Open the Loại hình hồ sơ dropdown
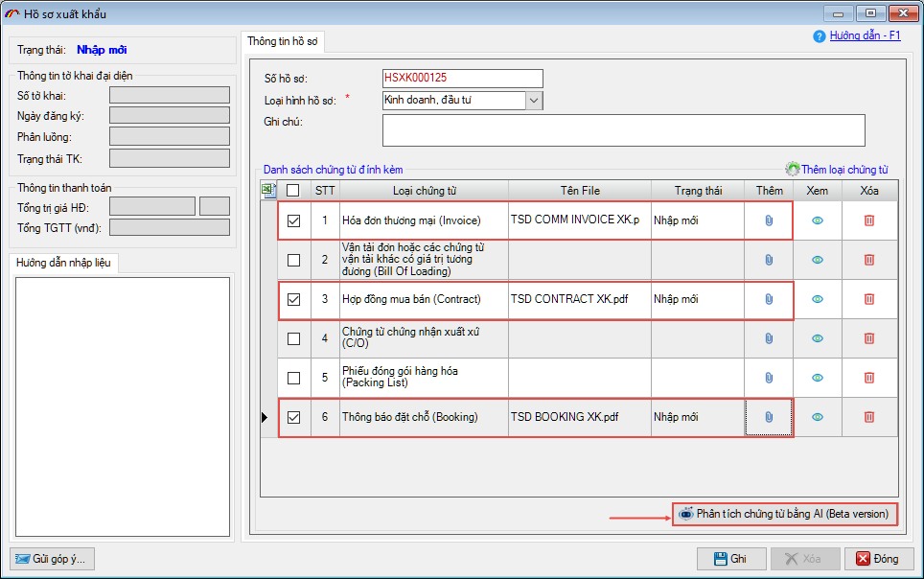This screenshot has height=579, width=924. pyautogui.click(x=534, y=100)
